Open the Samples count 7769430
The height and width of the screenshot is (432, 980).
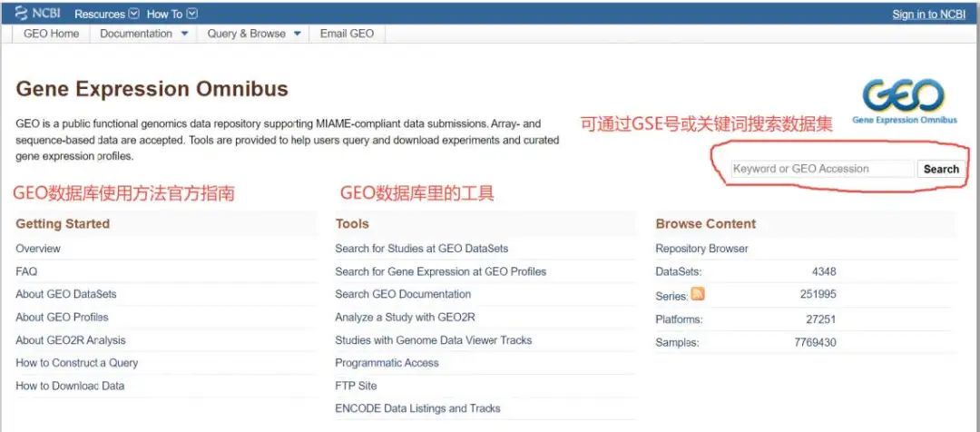click(x=815, y=342)
